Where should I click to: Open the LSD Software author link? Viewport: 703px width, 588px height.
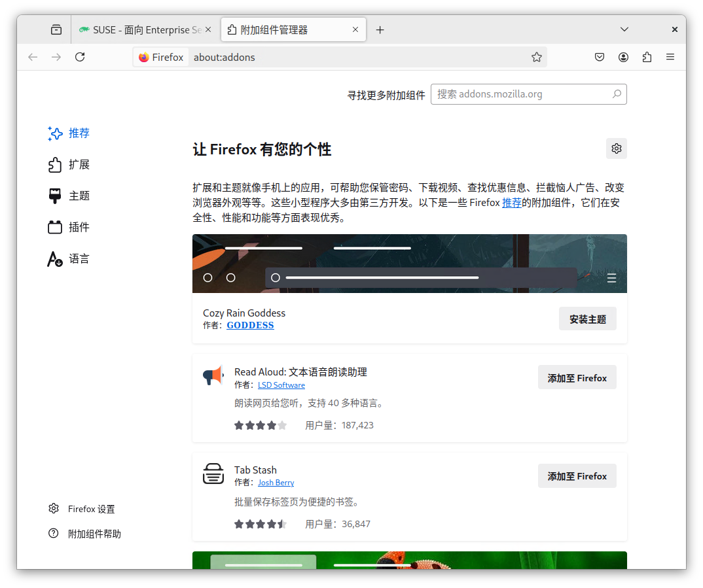point(281,385)
